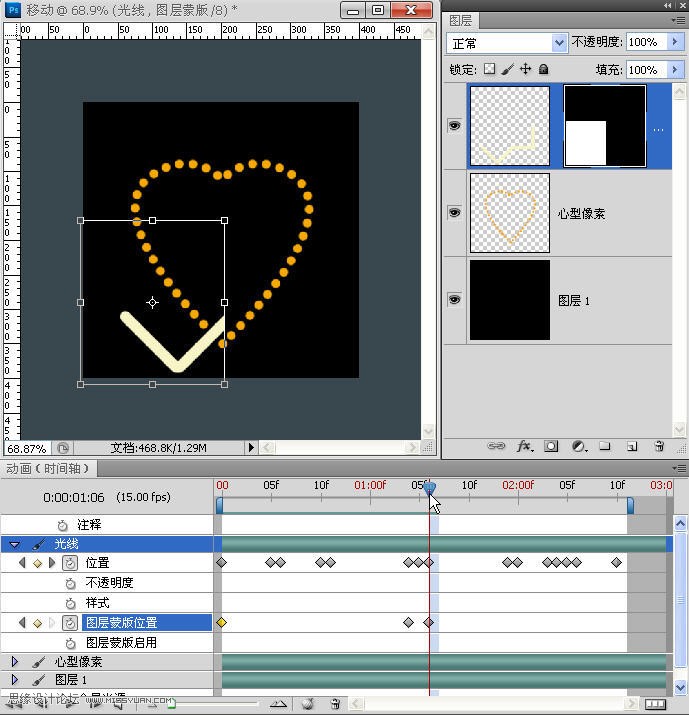This screenshot has height=715, width=689.
Task: Toggle the 位置 time-vary stopwatch
Action: coord(70,563)
